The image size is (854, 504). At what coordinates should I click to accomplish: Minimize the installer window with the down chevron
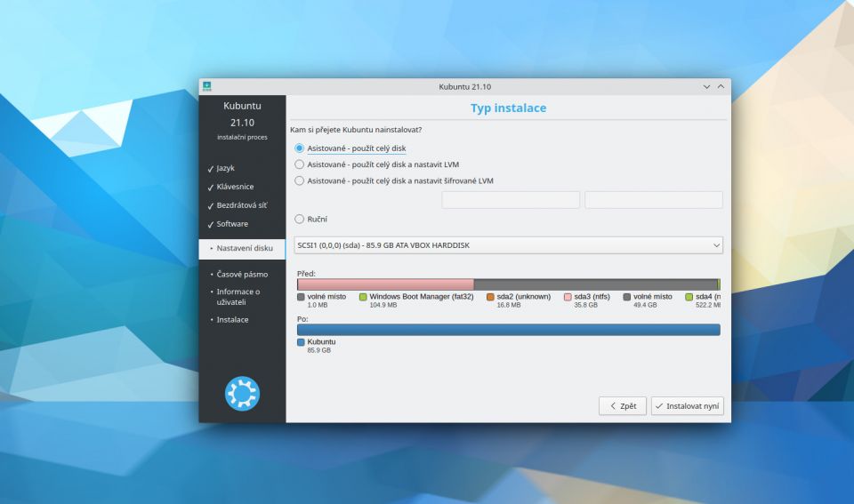706,86
